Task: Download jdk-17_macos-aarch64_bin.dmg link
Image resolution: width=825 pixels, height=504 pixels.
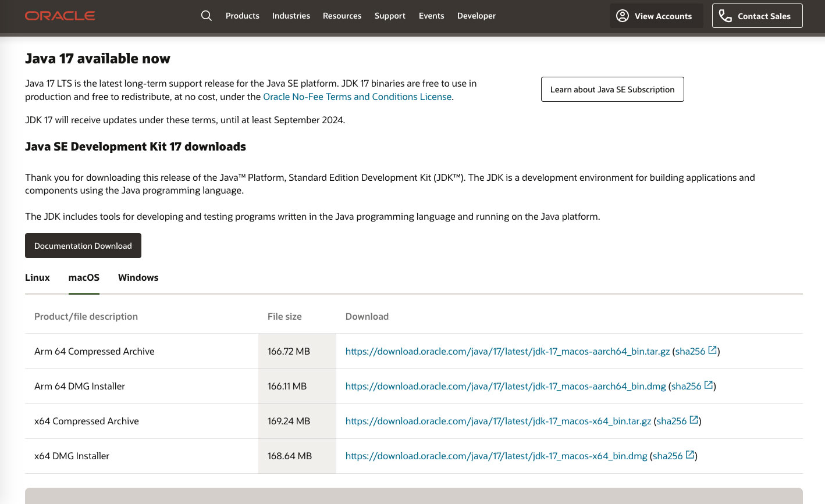Action: (506, 386)
